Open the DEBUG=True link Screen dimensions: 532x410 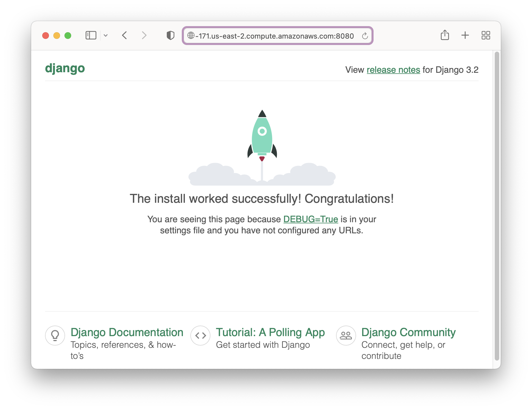click(x=310, y=219)
